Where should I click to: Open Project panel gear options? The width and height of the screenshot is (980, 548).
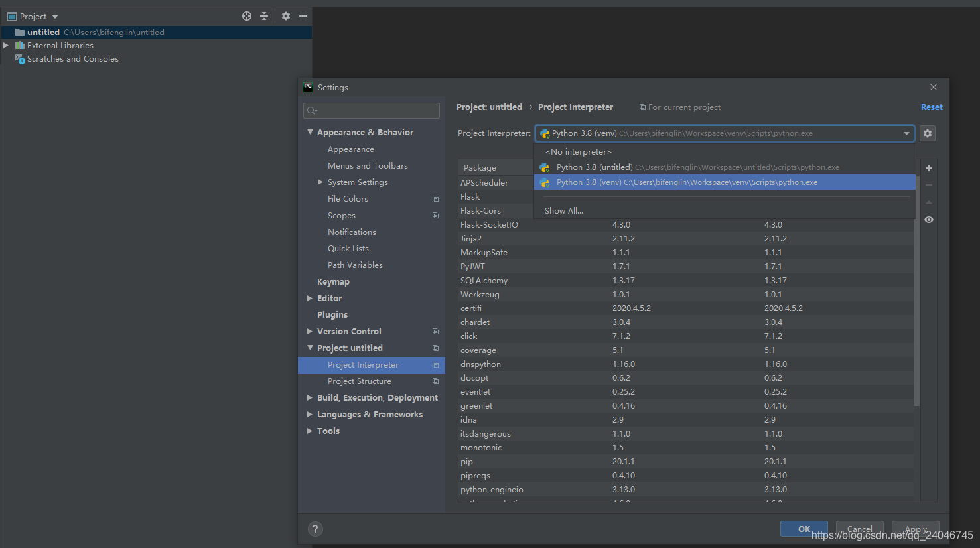286,16
